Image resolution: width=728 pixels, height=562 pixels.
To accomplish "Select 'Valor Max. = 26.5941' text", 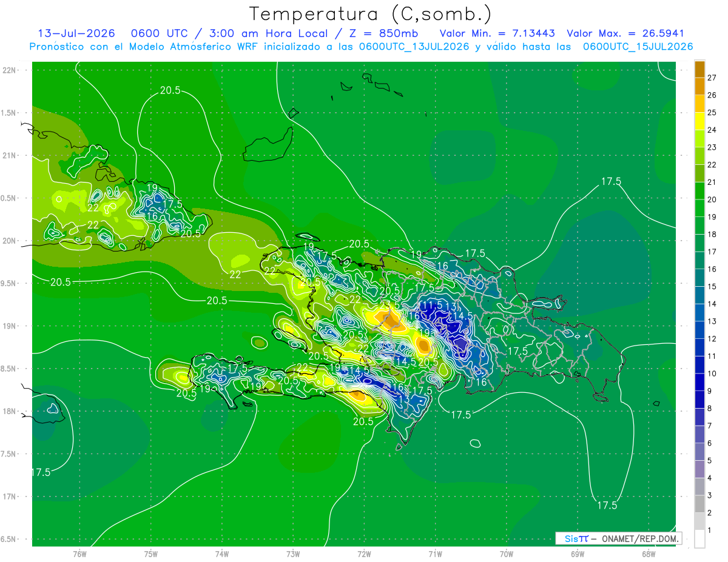I will tap(625, 33).
